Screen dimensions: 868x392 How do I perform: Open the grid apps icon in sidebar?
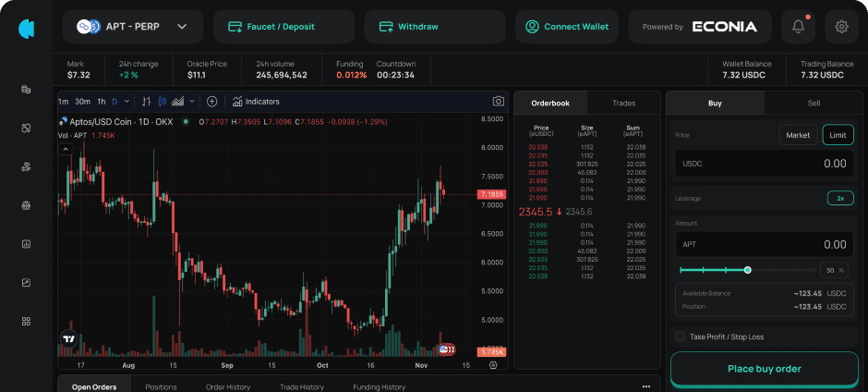(26, 321)
